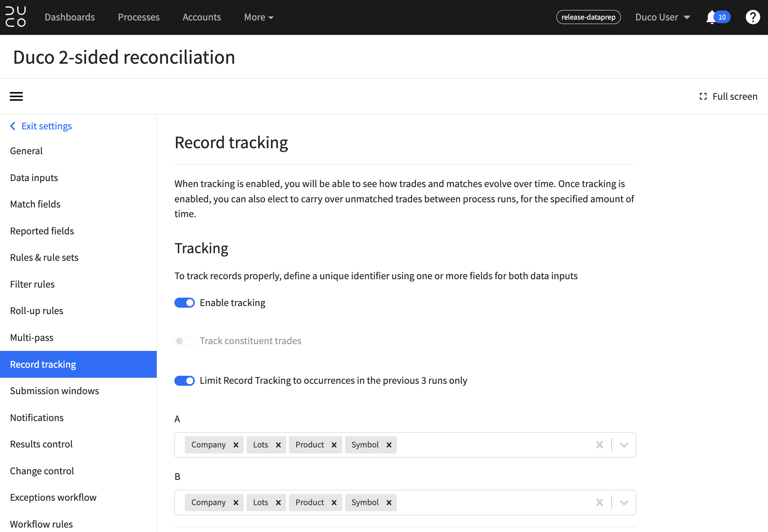Click the Tracking subheading
This screenshot has height=532, width=768.
point(201,248)
